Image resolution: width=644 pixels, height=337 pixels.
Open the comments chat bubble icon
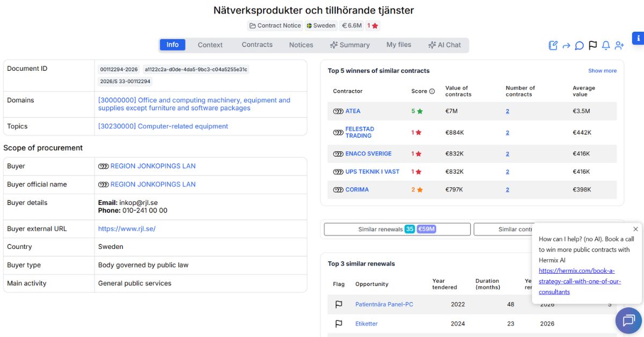[x=579, y=46]
